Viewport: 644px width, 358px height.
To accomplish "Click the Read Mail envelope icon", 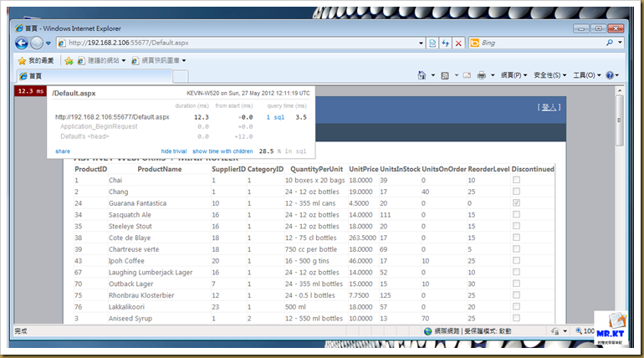I will point(467,75).
